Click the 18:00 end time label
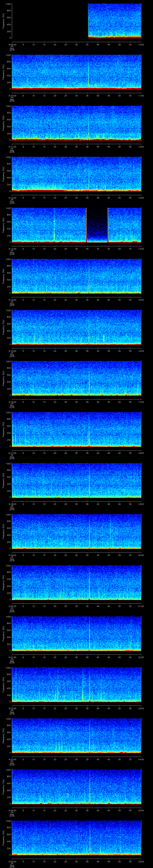Screen dimensions: 153x868 coord(141,453)
